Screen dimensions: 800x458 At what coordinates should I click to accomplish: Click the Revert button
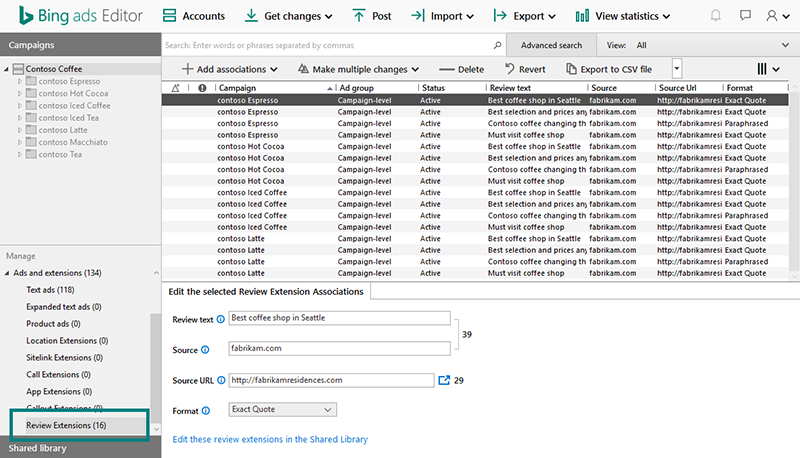[524, 69]
